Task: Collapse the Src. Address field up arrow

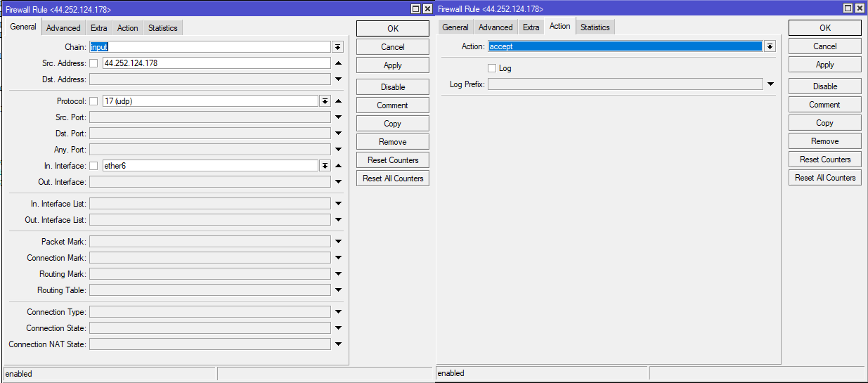Action: (x=338, y=63)
